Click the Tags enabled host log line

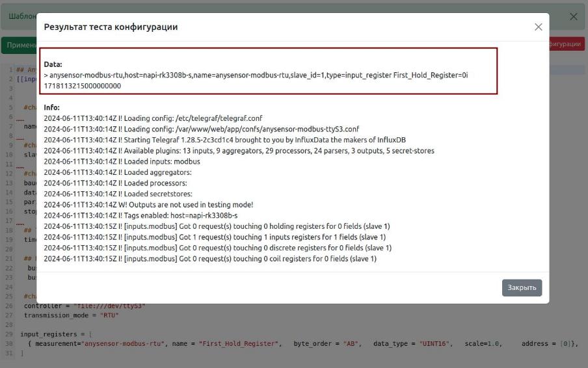point(140,215)
